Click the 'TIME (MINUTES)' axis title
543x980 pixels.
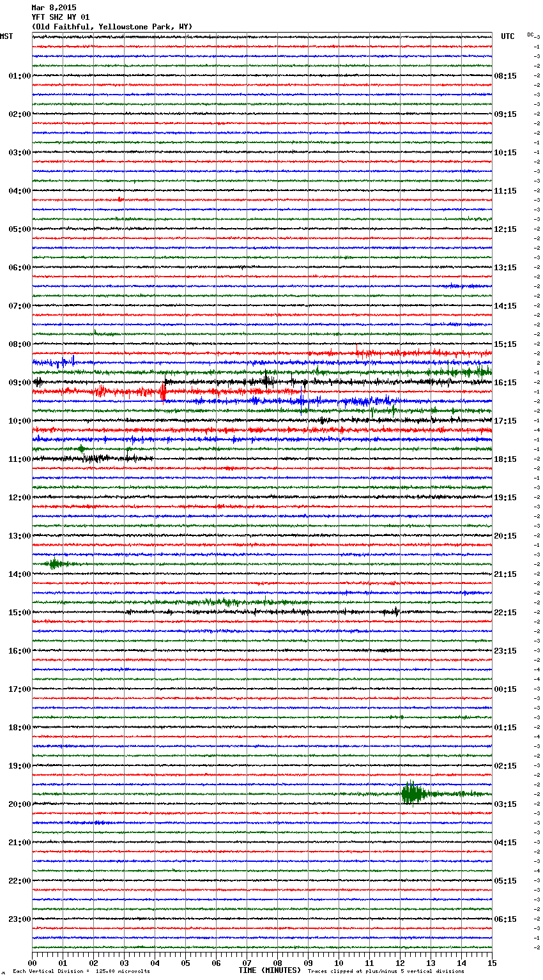[x=270, y=970]
